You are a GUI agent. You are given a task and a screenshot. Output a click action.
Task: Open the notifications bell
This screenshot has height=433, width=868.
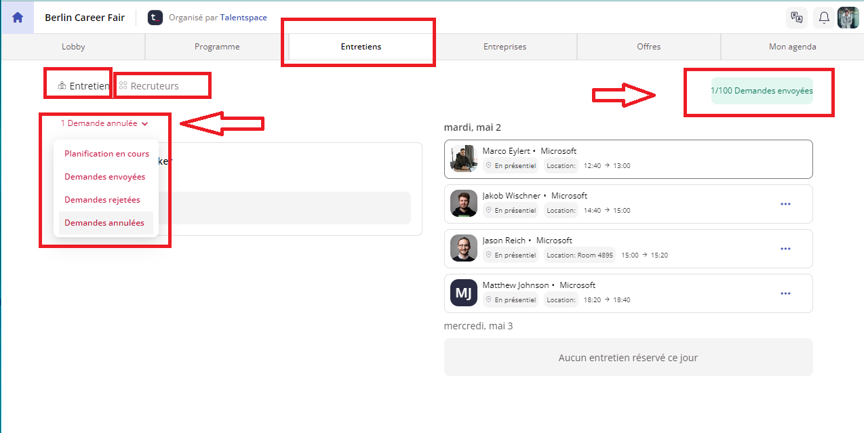[824, 18]
